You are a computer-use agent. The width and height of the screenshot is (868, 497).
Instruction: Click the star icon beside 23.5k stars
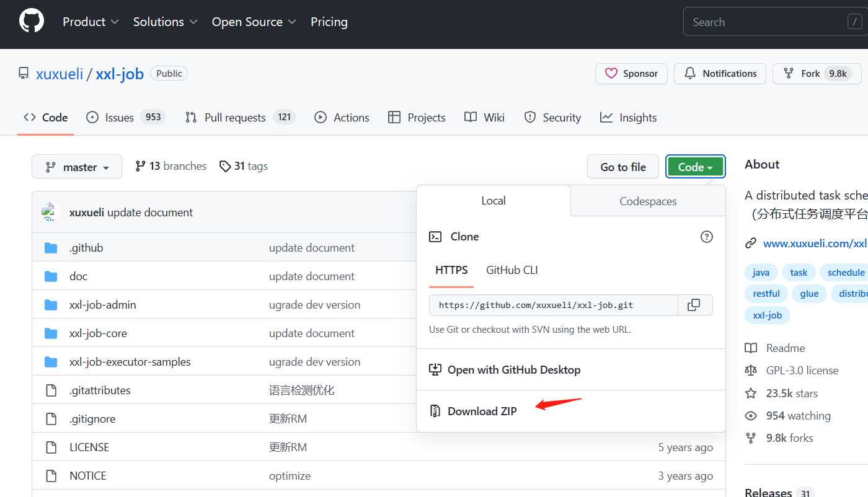[751, 394]
